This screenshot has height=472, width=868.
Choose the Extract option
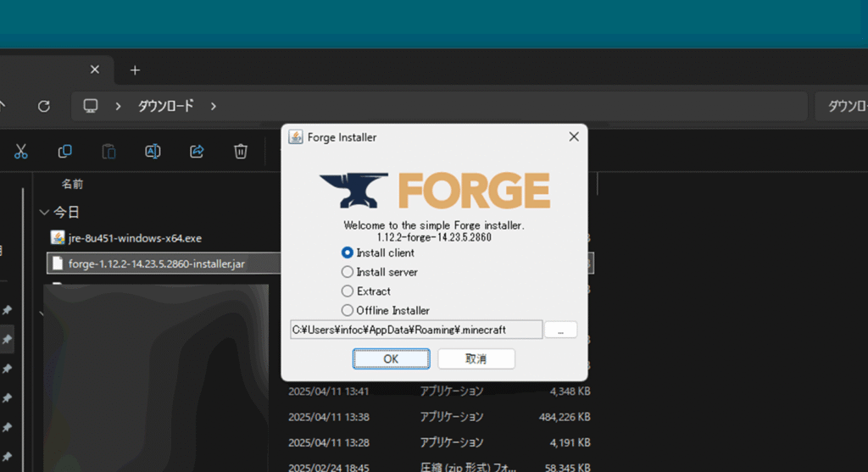[x=347, y=291]
